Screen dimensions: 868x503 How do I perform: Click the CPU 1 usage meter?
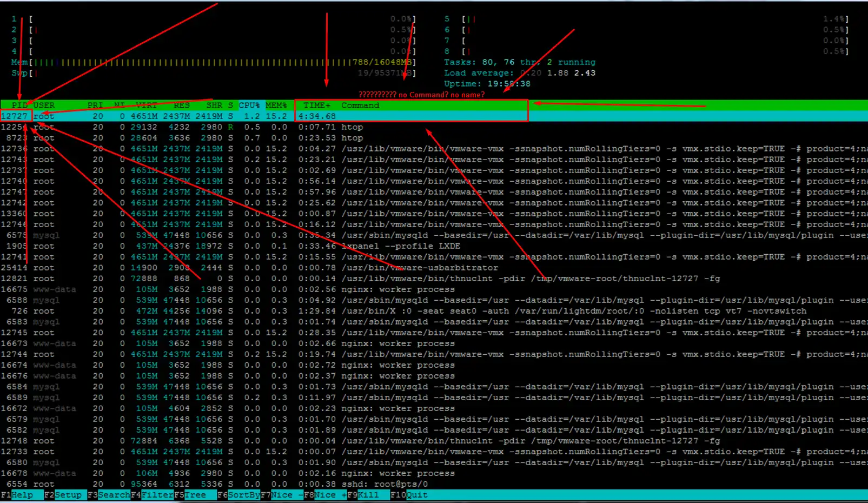pos(214,19)
